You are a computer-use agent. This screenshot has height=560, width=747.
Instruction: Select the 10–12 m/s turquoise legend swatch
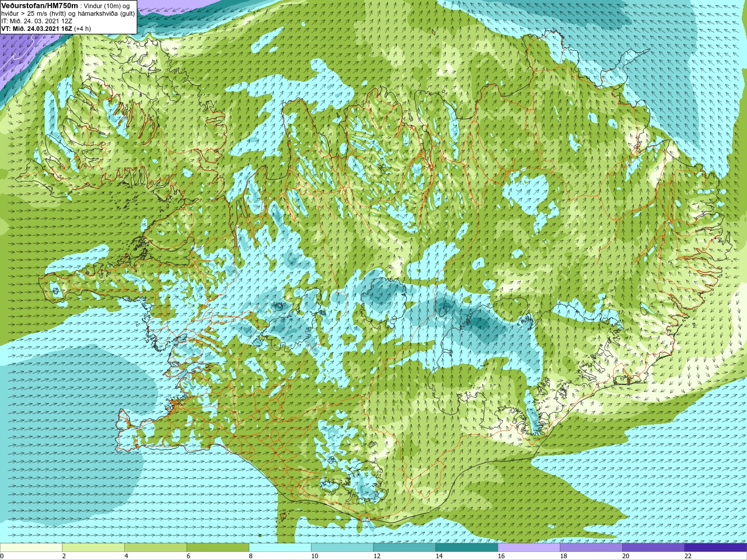click(342, 548)
